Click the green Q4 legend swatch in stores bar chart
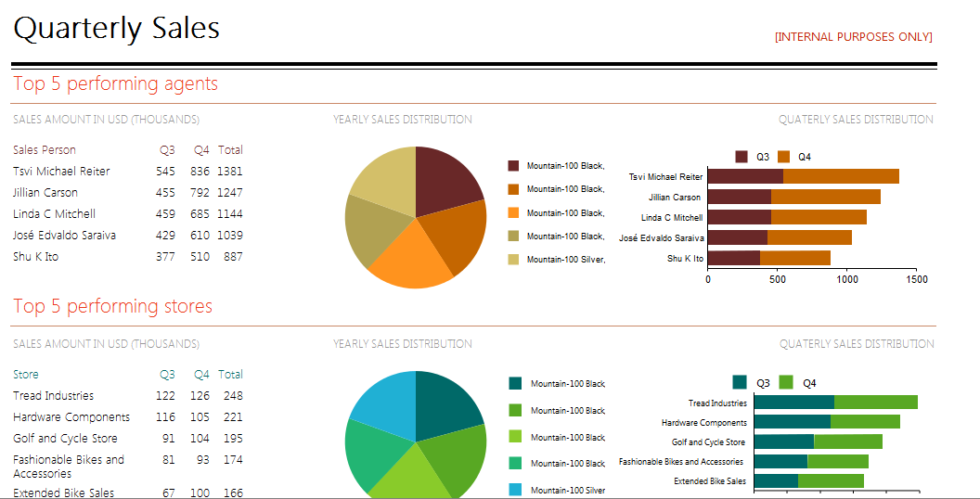 click(x=786, y=382)
